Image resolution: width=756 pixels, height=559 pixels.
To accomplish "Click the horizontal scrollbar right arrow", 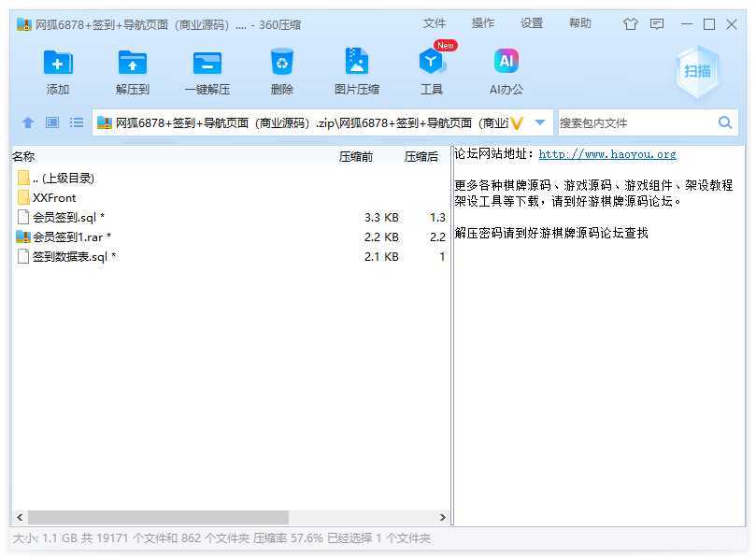I will point(444,517).
